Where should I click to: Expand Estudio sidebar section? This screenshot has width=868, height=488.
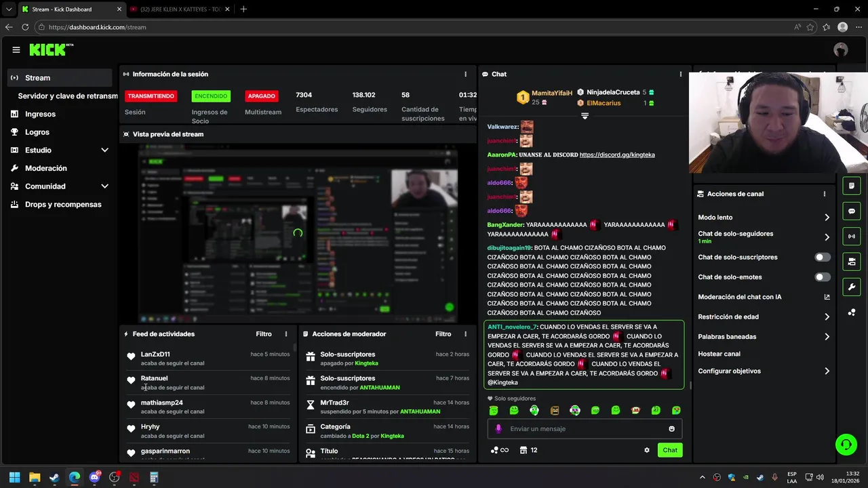pos(104,150)
